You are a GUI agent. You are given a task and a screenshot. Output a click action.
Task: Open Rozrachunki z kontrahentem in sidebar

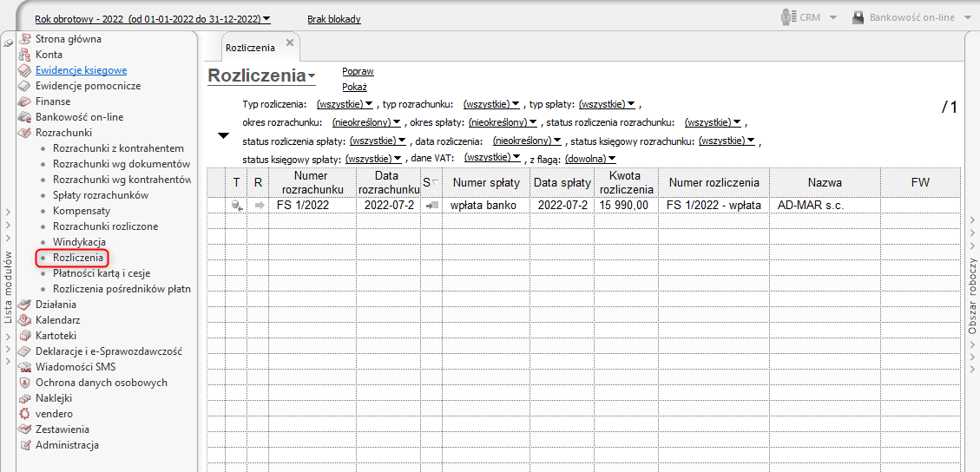118,148
